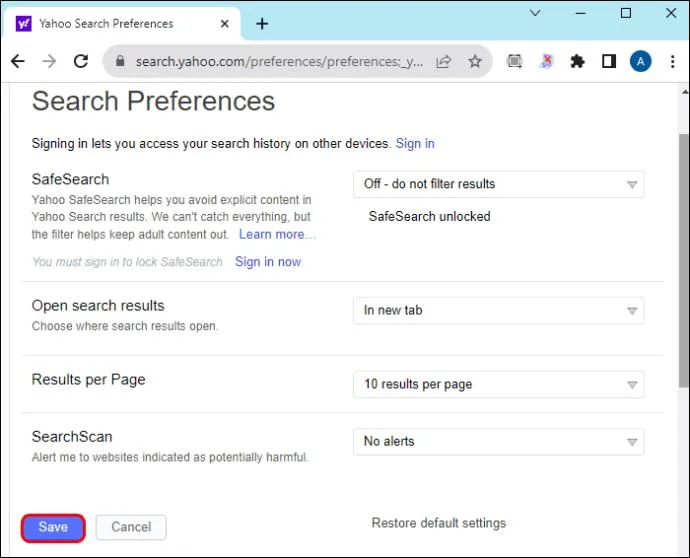The image size is (690, 558).
Task: Expand the Open search results dropdown
Action: (x=499, y=311)
